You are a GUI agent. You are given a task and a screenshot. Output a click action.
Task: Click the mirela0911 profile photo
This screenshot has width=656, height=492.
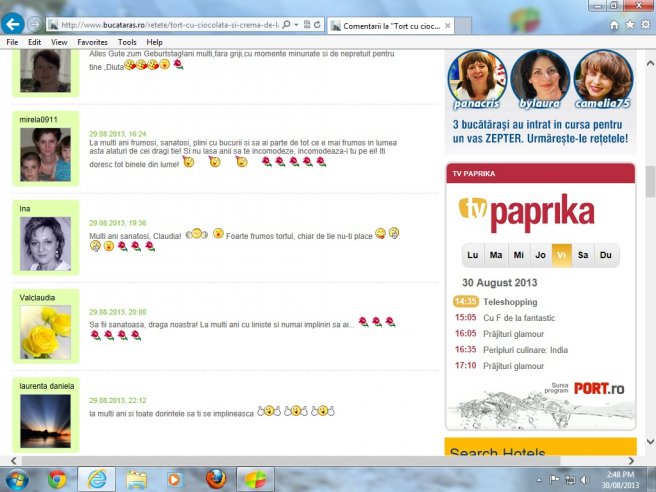[x=45, y=153]
